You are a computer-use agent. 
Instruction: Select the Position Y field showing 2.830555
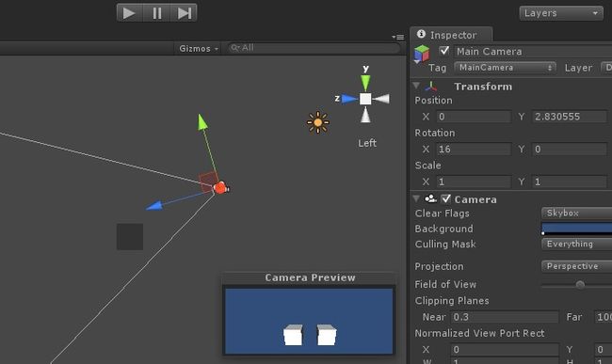[570, 117]
